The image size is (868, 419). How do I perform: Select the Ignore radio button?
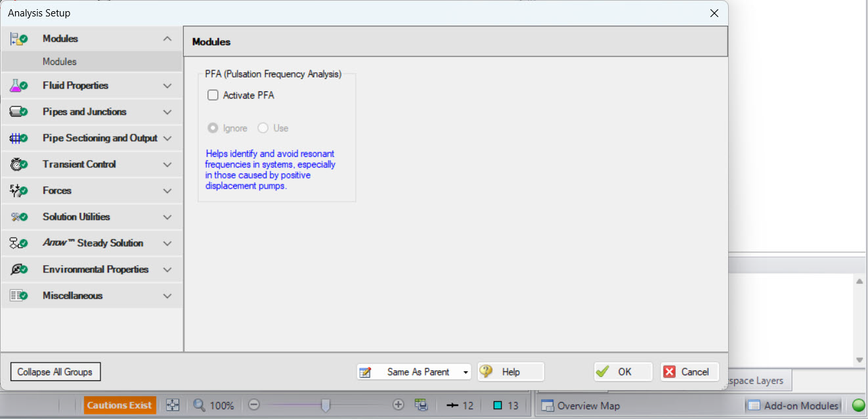pyautogui.click(x=213, y=128)
